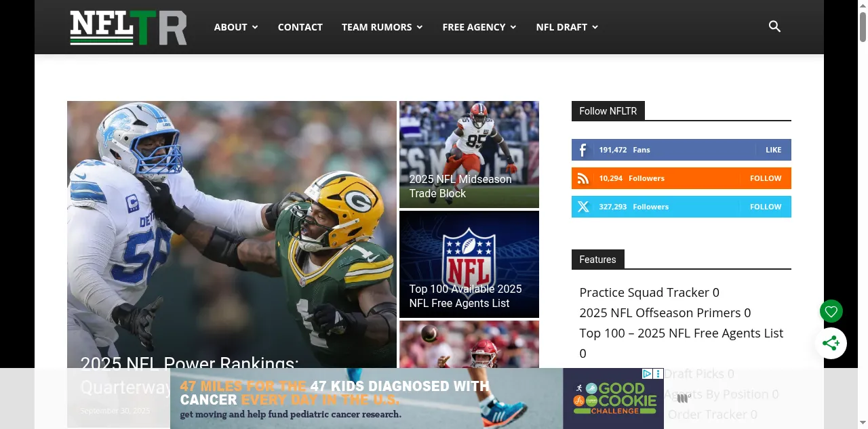Screen dimensions: 868x429
Task: Click the NFLTR site logo
Action: (128, 27)
